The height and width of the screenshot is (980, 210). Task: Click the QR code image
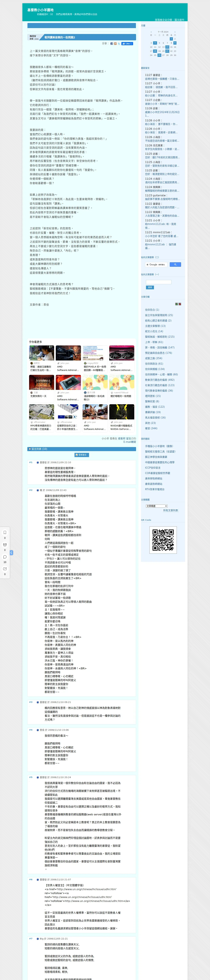[163, 540]
